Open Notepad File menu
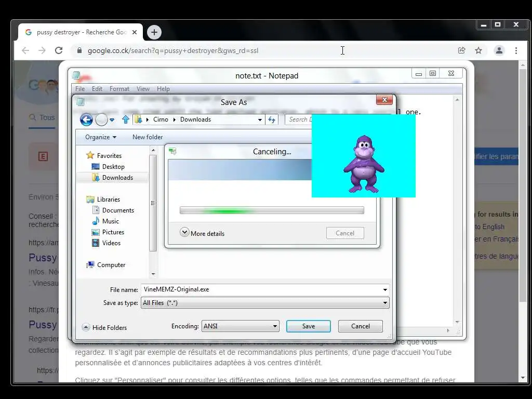532x399 pixels. pos(80,88)
